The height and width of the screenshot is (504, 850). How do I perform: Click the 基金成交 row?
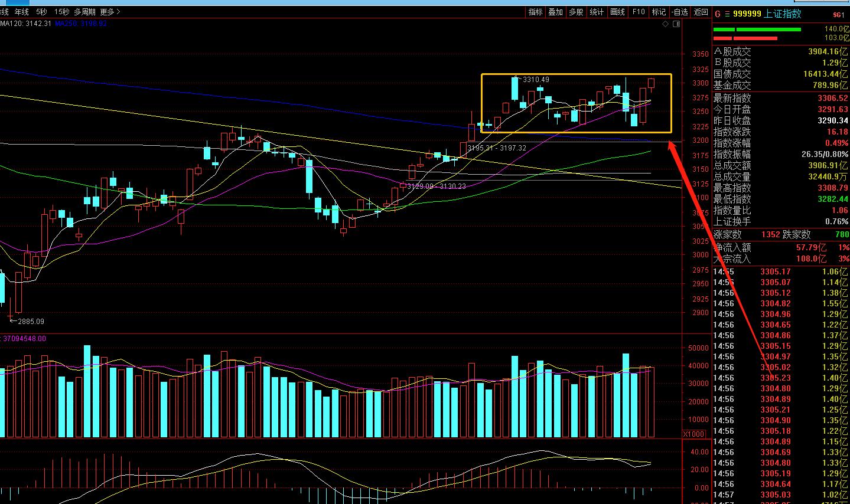(781, 85)
